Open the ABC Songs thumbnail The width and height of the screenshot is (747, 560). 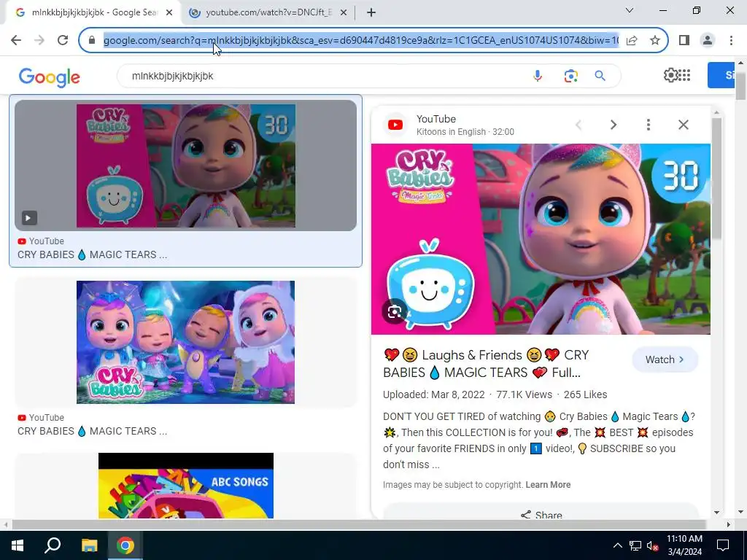186,485
